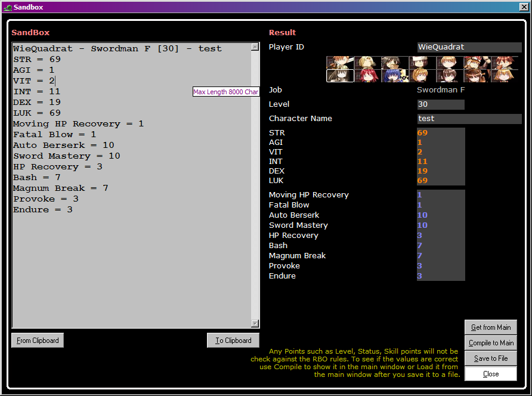This screenshot has height=396, width=532.
Task: Choose the bottom-row short brown-haired portrait
Action: pyautogui.click(x=450, y=76)
